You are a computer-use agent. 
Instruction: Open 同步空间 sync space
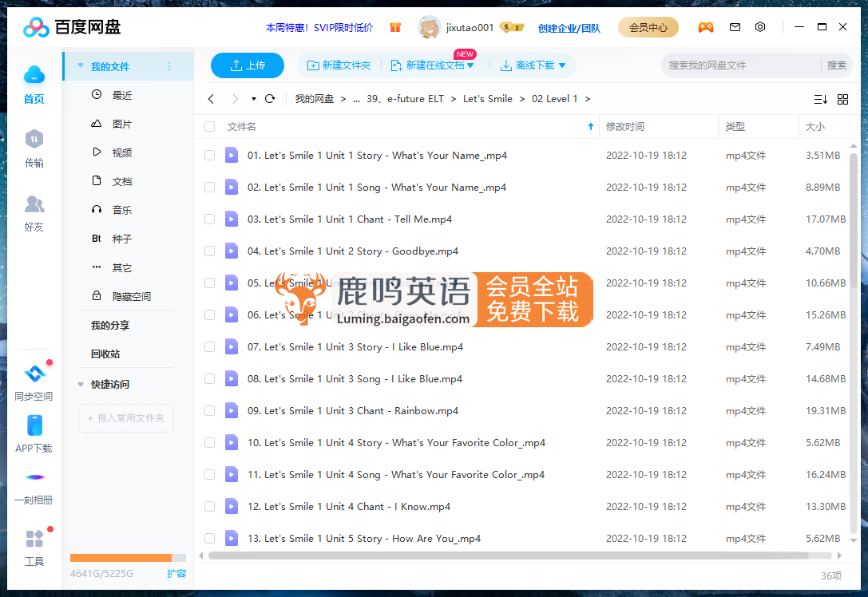(34, 374)
